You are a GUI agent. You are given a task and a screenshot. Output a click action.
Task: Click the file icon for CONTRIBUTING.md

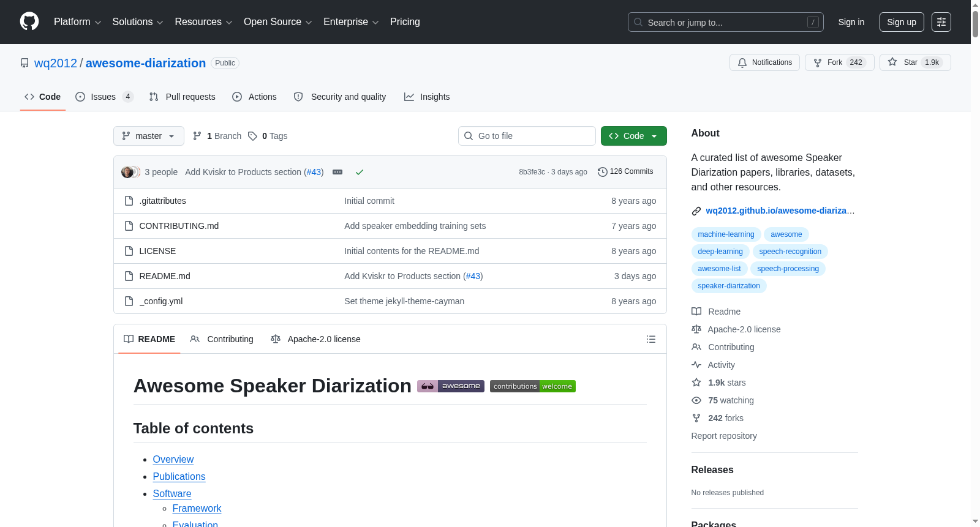click(x=129, y=226)
